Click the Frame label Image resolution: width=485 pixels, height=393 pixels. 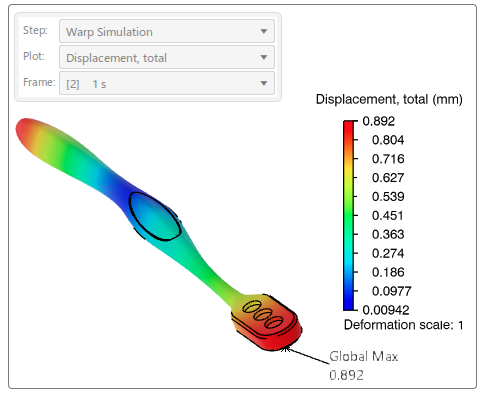point(39,82)
